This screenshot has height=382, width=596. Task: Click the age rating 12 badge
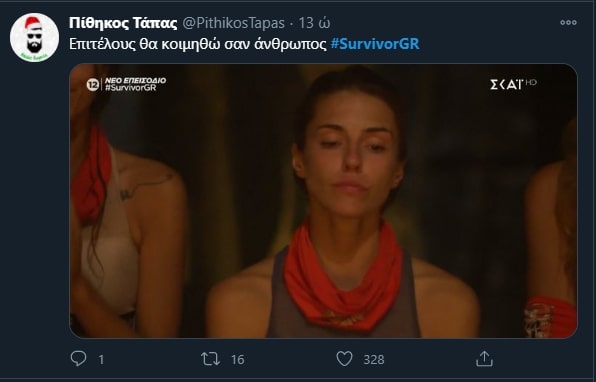coord(92,84)
